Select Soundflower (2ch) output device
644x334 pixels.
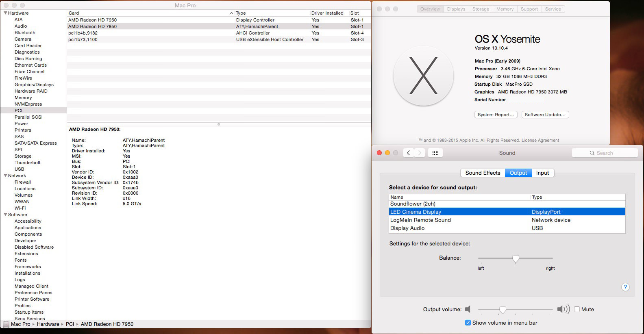click(x=507, y=204)
